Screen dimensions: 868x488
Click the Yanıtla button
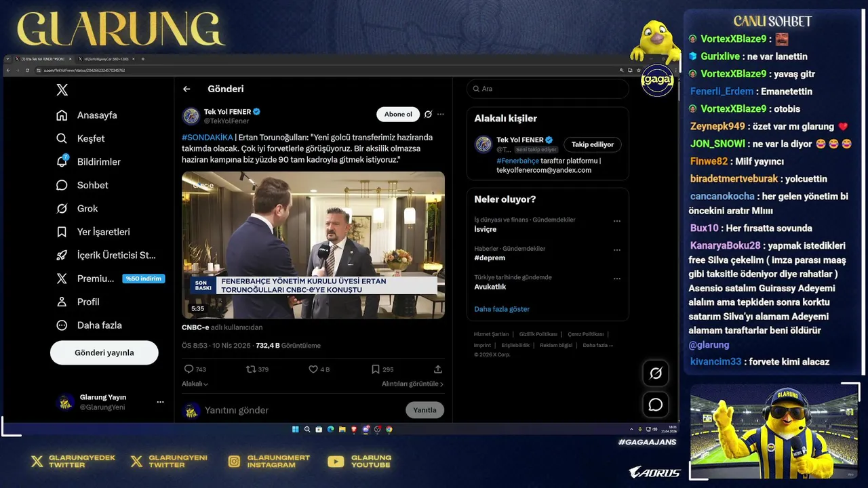(425, 410)
